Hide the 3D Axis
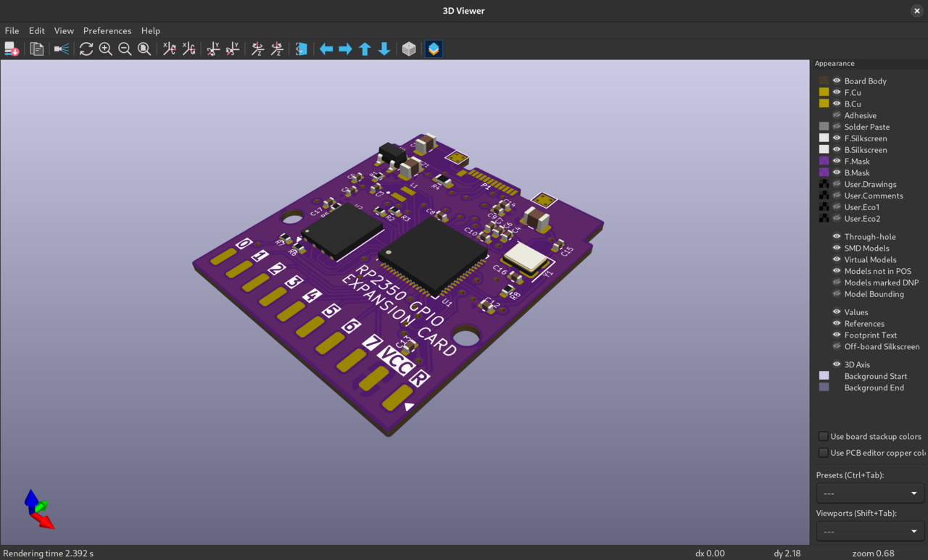Screen dimensions: 928x560 (837, 364)
